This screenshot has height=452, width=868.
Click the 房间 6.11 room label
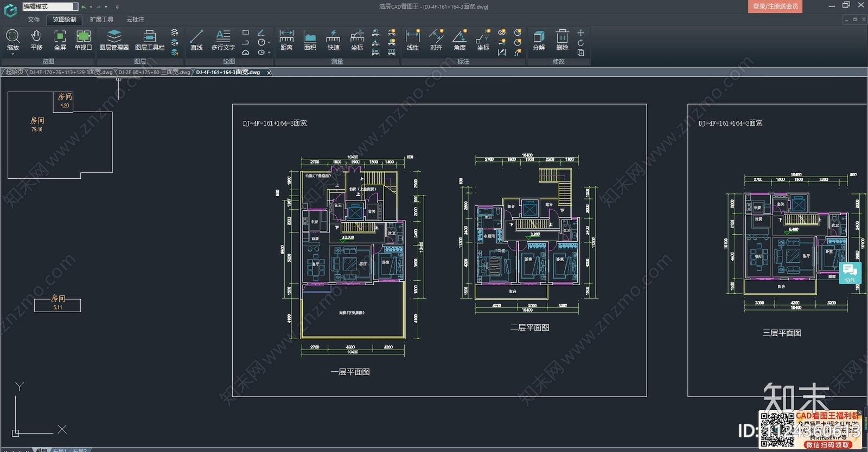click(58, 302)
